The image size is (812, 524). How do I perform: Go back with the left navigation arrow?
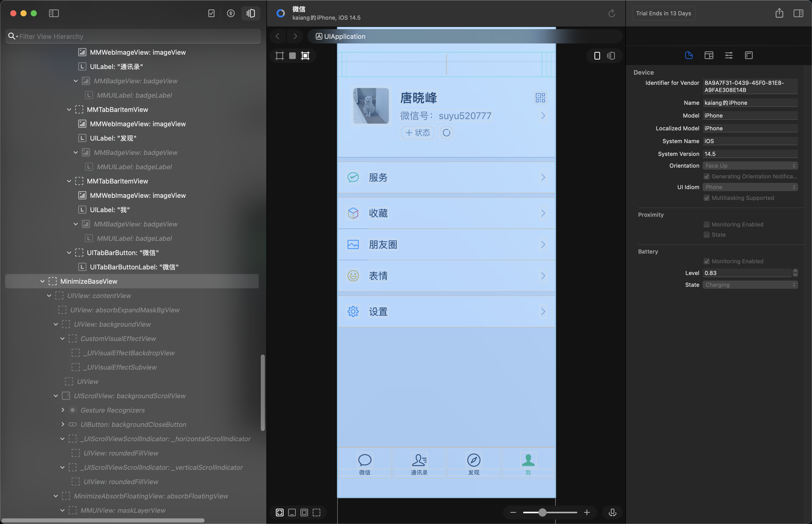(x=278, y=36)
